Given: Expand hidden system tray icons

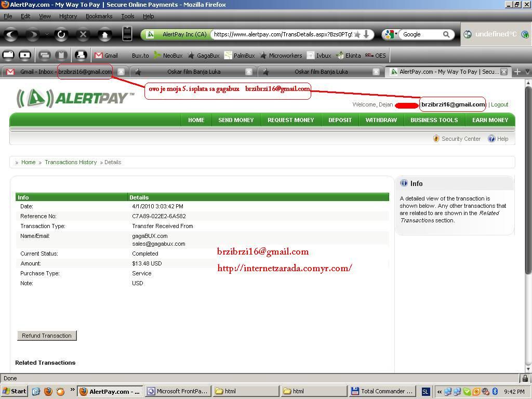Looking at the screenshot, I should [x=440, y=391].
